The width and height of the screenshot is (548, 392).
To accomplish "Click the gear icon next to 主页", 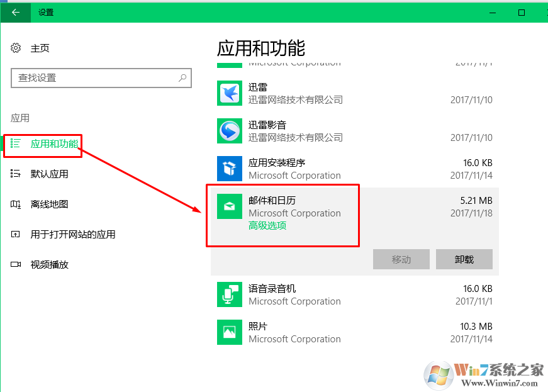I will (x=16, y=48).
